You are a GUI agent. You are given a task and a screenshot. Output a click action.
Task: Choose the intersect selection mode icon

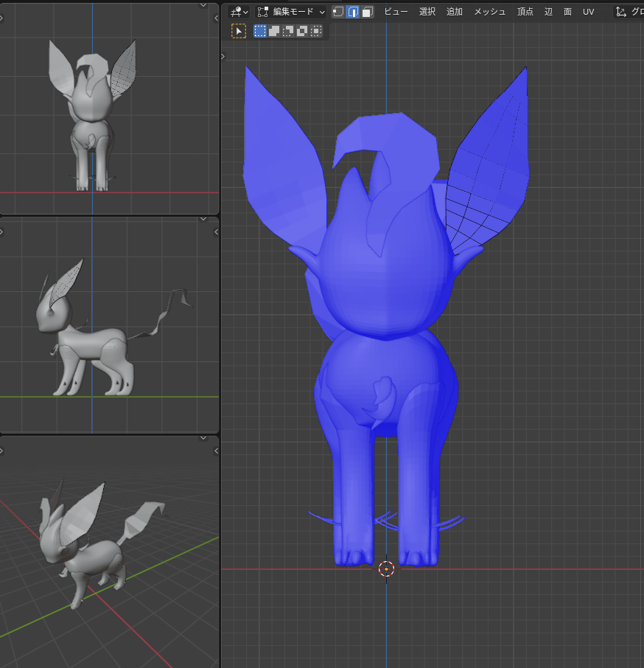(x=316, y=31)
